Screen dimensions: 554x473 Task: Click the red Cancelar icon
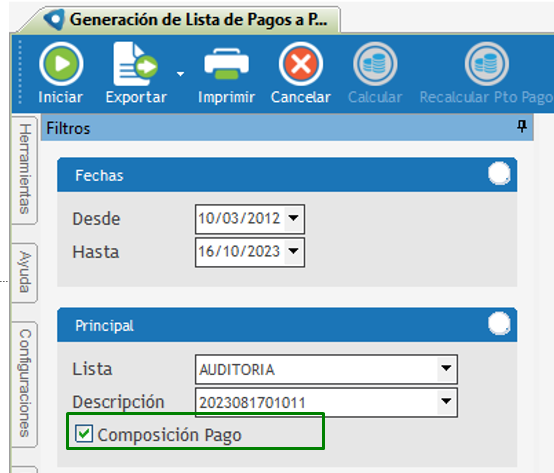301,64
